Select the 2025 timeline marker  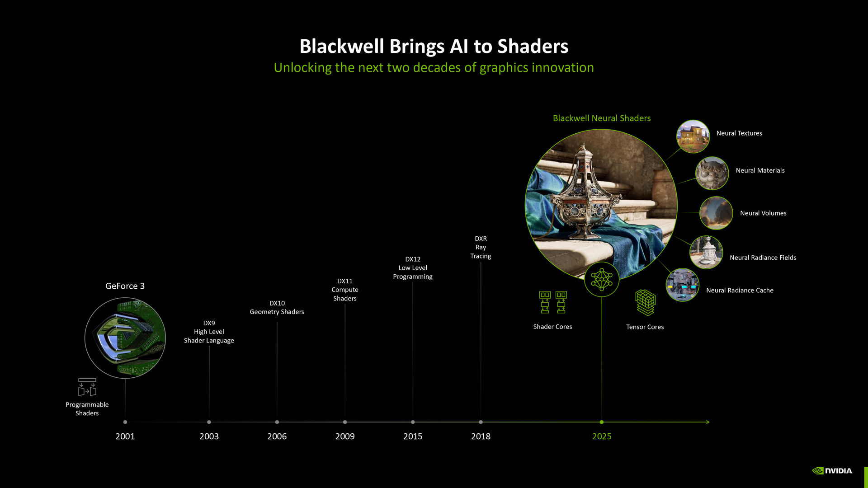[602, 422]
